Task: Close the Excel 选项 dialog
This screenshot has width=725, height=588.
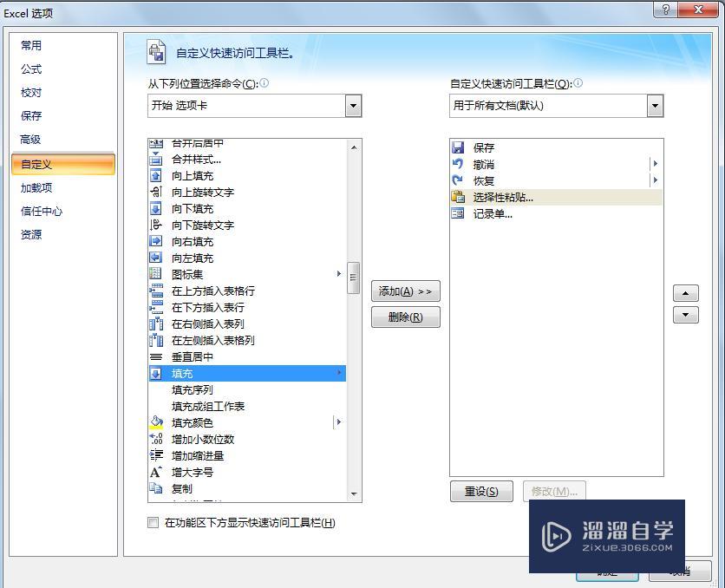Action: (699, 9)
